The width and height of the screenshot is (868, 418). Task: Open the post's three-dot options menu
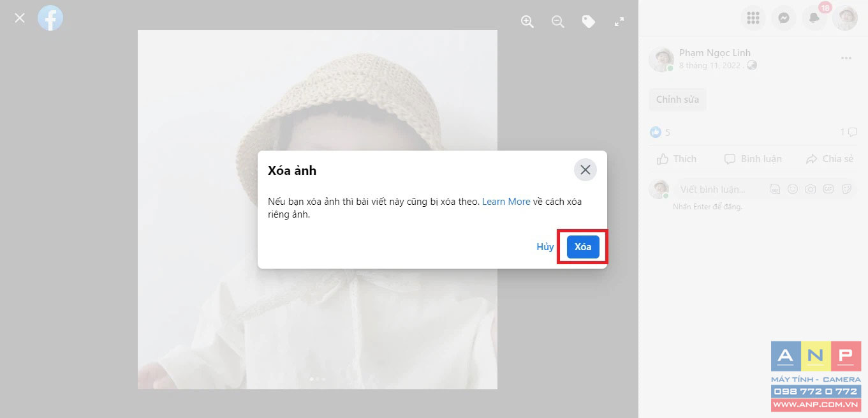coord(846,58)
